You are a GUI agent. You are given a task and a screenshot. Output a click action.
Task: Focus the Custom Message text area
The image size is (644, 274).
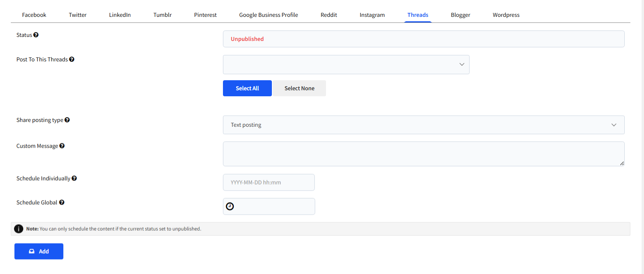click(x=423, y=154)
